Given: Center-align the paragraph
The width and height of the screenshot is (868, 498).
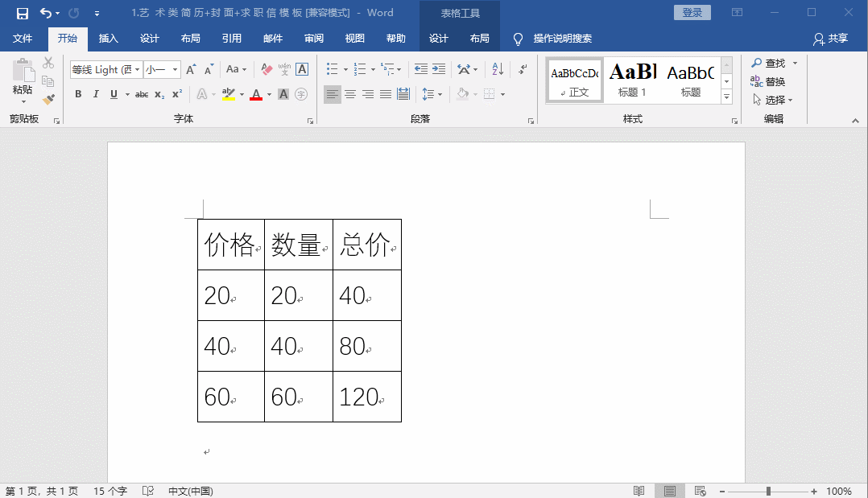Looking at the screenshot, I should click(349, 94).
